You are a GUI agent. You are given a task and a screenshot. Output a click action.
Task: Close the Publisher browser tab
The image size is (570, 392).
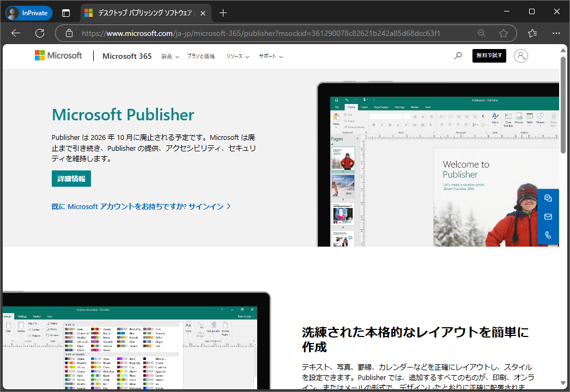[x=203, y=13]
